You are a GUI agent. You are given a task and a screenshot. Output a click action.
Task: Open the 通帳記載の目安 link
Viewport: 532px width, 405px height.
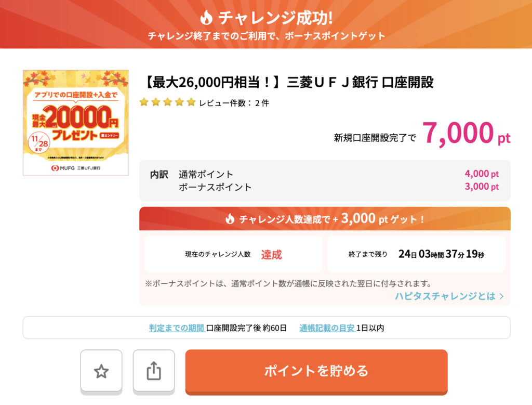pyautogui.click(x=327, y=328)
